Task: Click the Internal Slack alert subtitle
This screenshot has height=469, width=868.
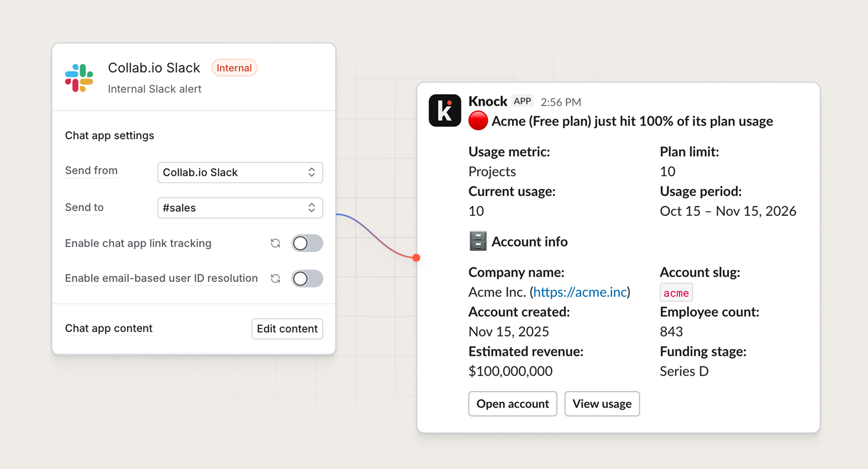Action: tap(154, 89)
